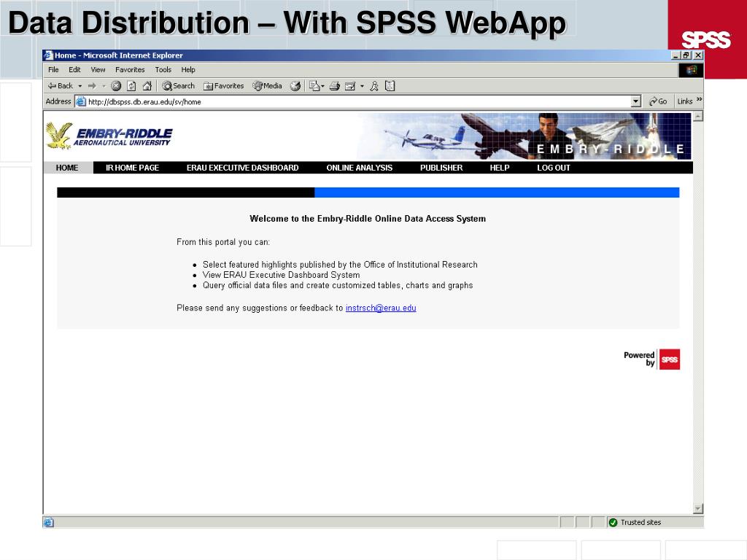Click the Embry-Riddle aircraft banner image

pyautogui.click(x=524, y=136)
